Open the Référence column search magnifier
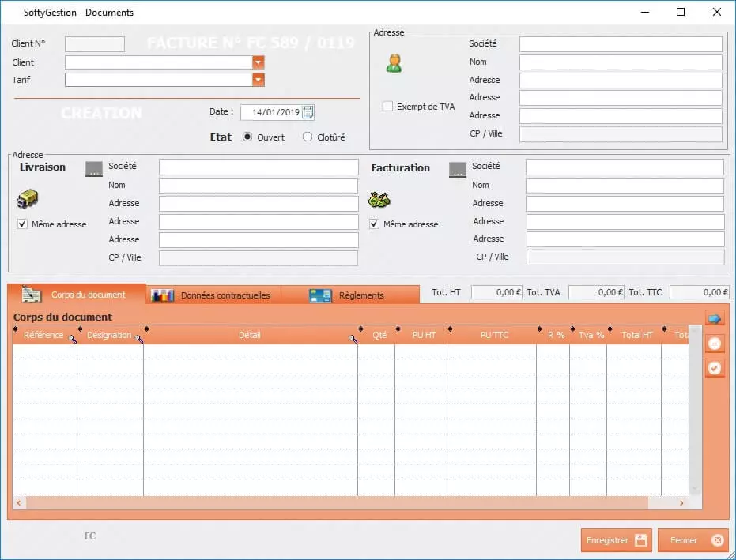736x560 pixels. [73, 339]
